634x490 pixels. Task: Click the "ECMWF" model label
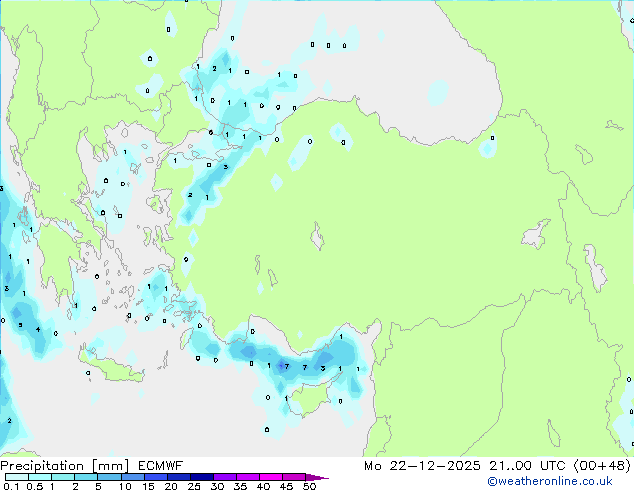[x=161, y=466]
